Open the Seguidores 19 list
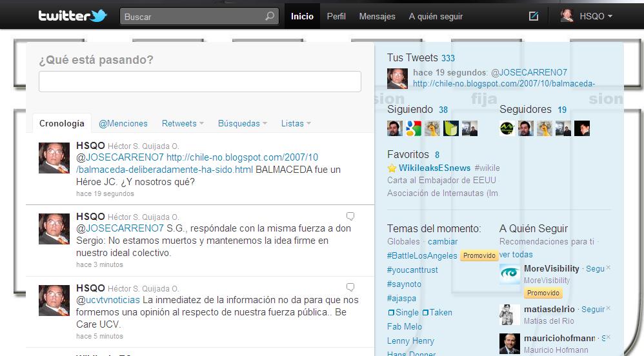 (533, 109)
